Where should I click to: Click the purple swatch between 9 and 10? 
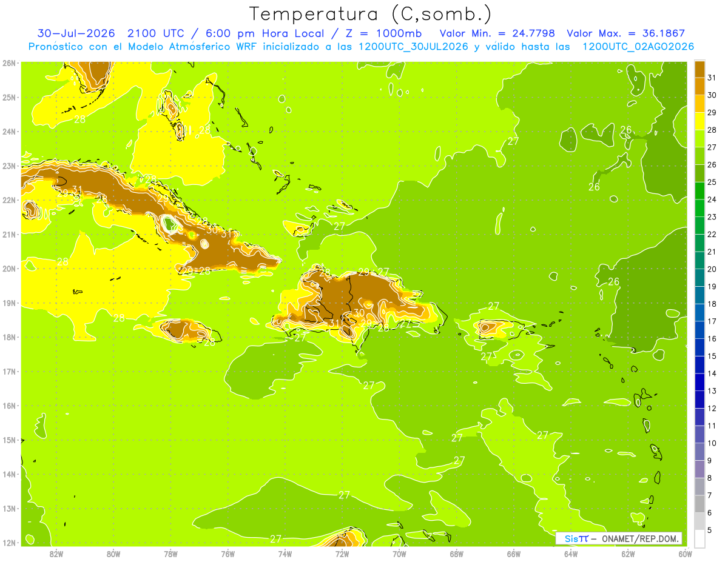[699, 452]
